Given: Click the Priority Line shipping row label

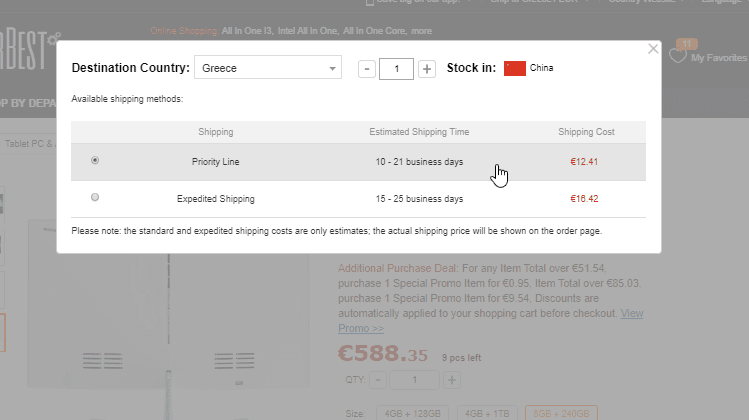Looking at the screenshot, I should [x=216, y=161].
